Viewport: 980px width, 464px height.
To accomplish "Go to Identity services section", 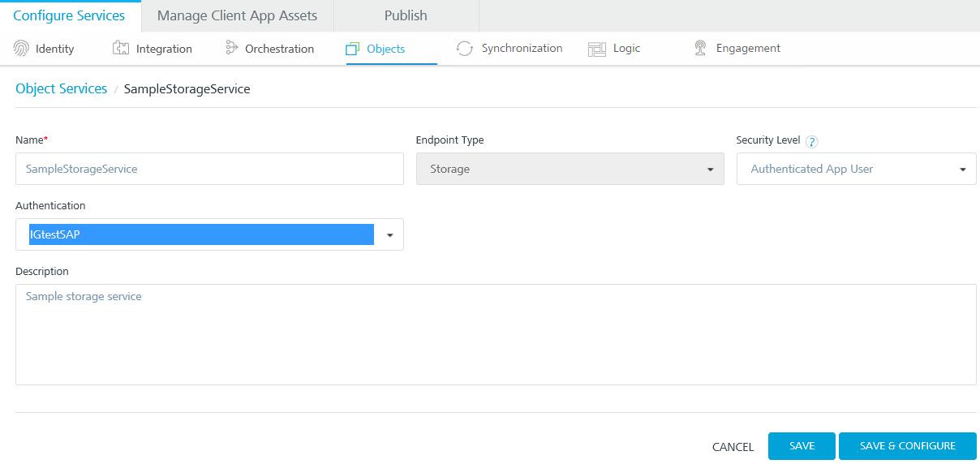I will 45,49.
